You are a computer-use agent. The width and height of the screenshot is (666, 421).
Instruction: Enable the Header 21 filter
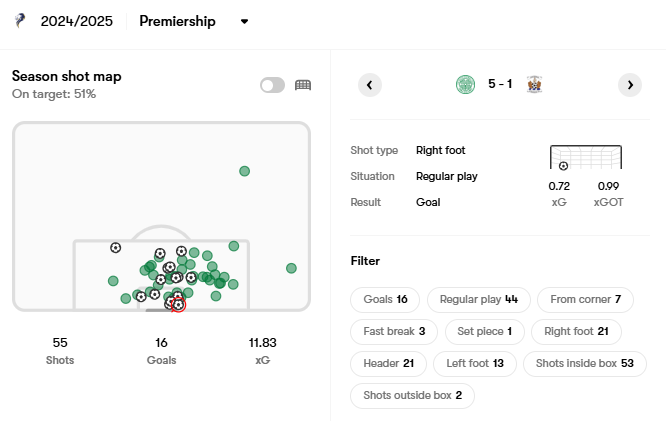coord(388,364)
